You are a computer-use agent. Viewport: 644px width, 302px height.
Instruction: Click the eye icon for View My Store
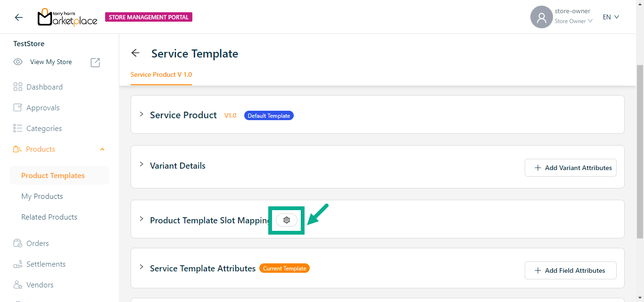(x=18, y=62)
